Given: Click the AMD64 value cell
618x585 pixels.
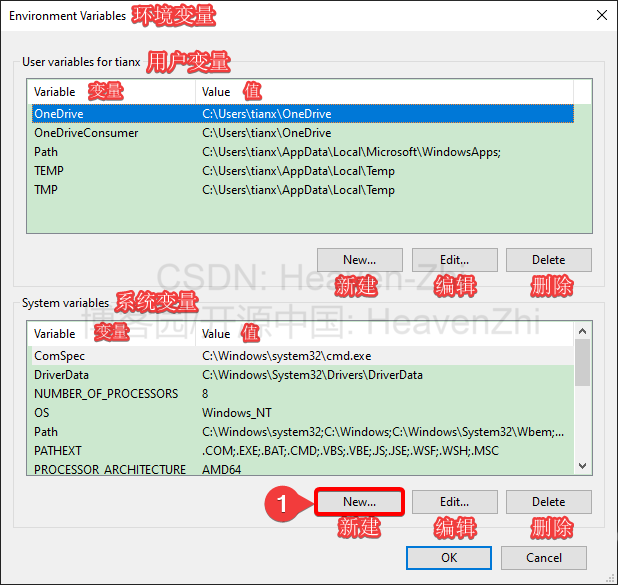Looking at the screenshot, I should click(x=221, y=469).
